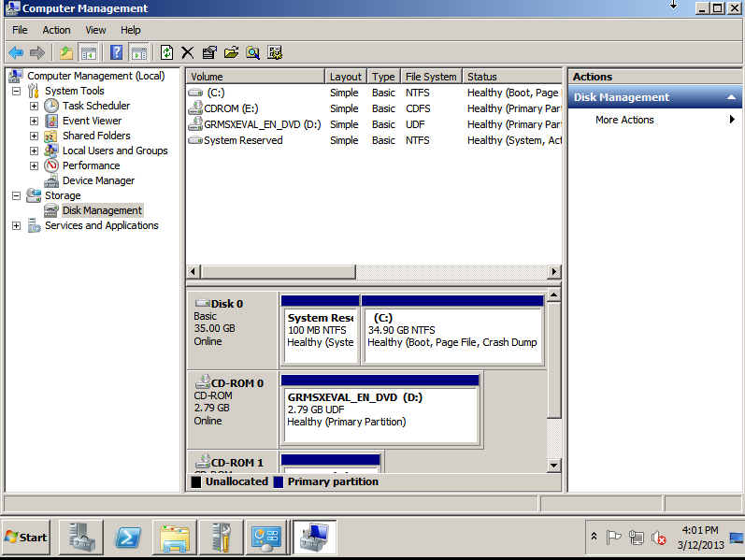Image resolution: width=745 pixels, height=560 pixels.
Task: Open the Start menu
Action: click(x=26, y=538)
